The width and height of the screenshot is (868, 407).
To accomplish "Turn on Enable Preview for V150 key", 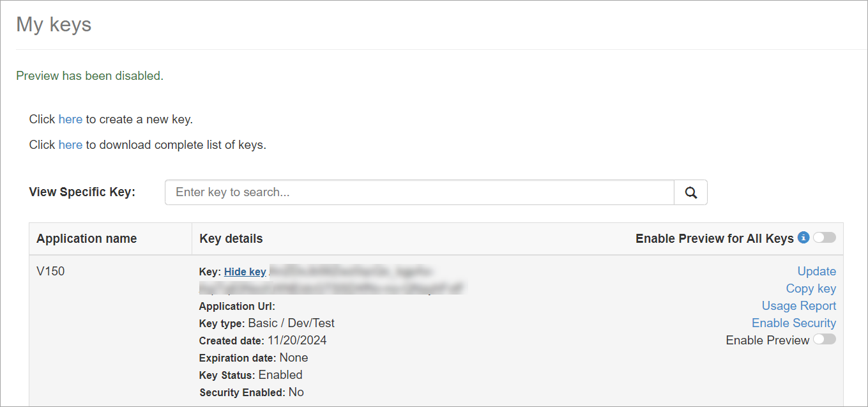I will click(x=824, y=339).
